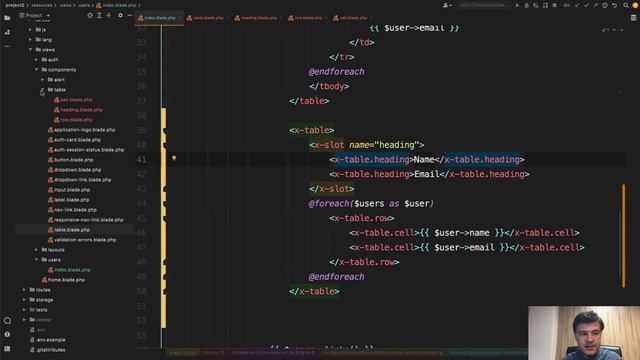Viewport: 640px width, 360px height.
Task: Click the Debug bug icon in the toolbar
Action: click(527, 5)
